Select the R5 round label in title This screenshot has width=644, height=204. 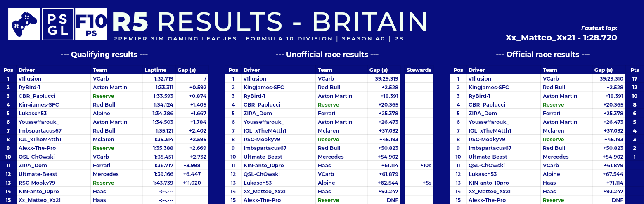[x=130, y=22]
